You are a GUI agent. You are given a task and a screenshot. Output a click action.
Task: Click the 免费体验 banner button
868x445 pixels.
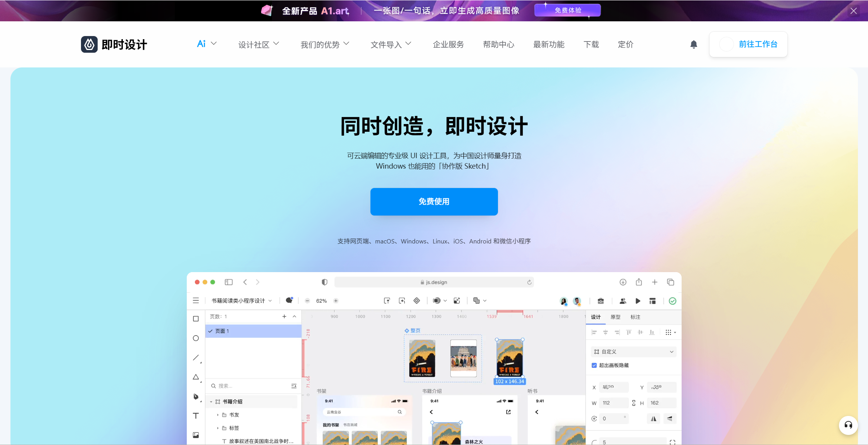(x=568, y=10)
